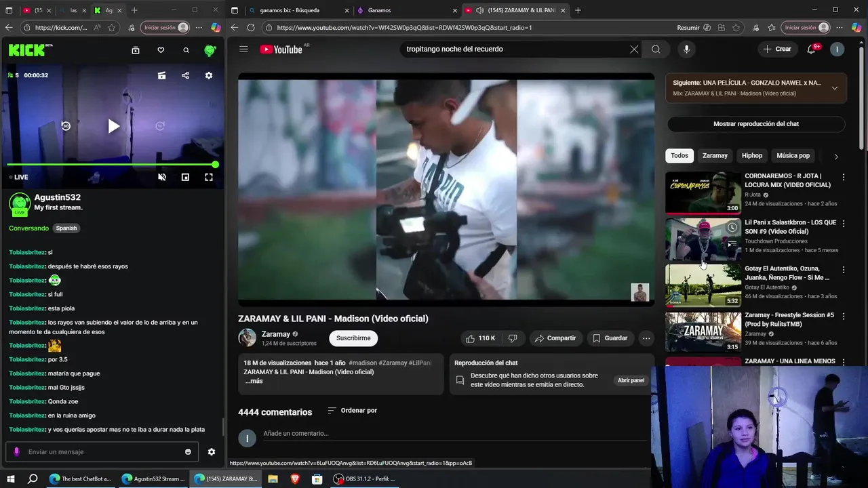Select the Zaramay filter chip
The width and height of the screenshot is (868, 488).
pos(715,156)
